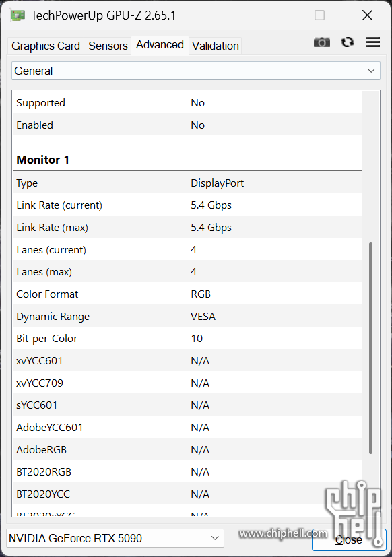This screenshot has width=392, height=557.
Task: Click the GPU-Z app icon in title bar
Action: coord(18,15)
